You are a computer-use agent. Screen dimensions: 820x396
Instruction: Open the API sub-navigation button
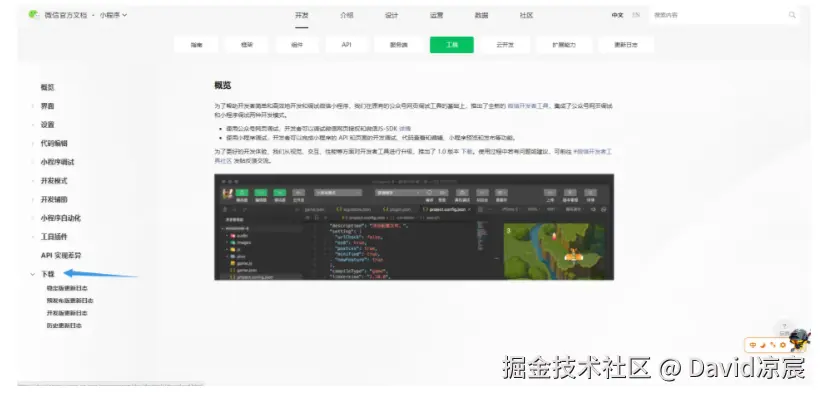346,45
